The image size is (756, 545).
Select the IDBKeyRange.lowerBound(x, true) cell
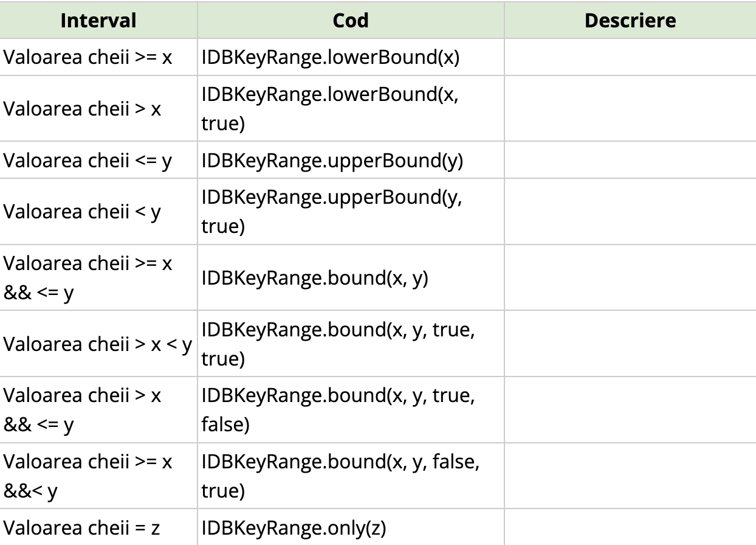click(331, 109)
